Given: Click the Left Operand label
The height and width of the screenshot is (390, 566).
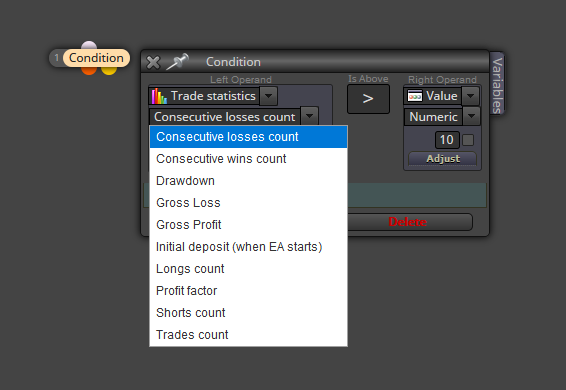Looking at the screenshot, I should point(241,79).
